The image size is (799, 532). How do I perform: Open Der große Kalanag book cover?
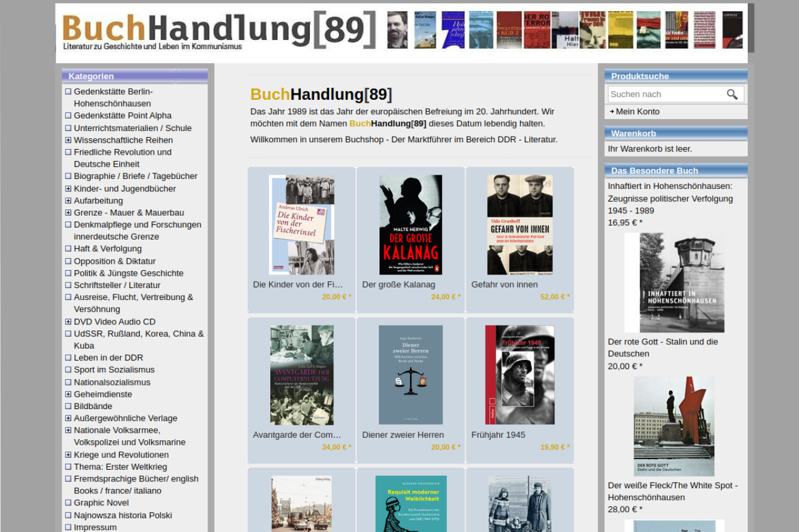pyautogui.click(x=411, y=225)
